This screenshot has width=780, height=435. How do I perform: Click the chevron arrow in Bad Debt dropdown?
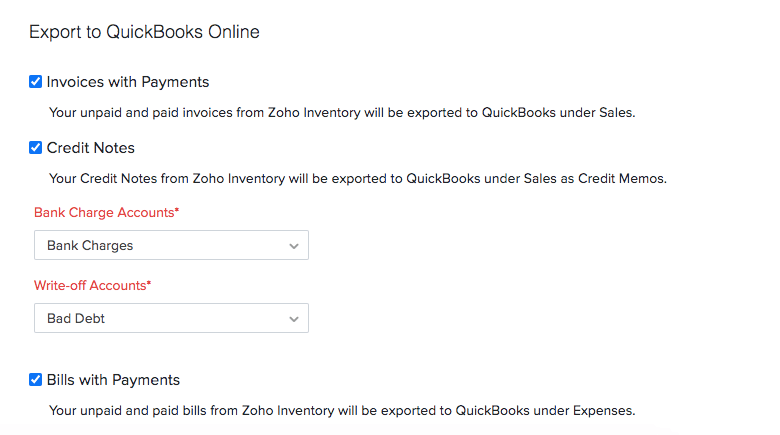294,319
